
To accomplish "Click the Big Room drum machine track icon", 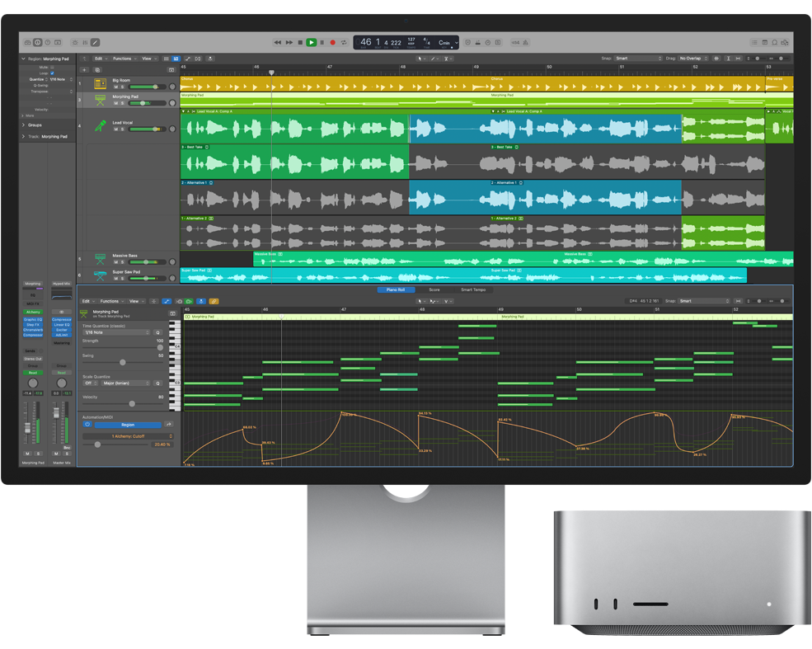I will (100, 83).
